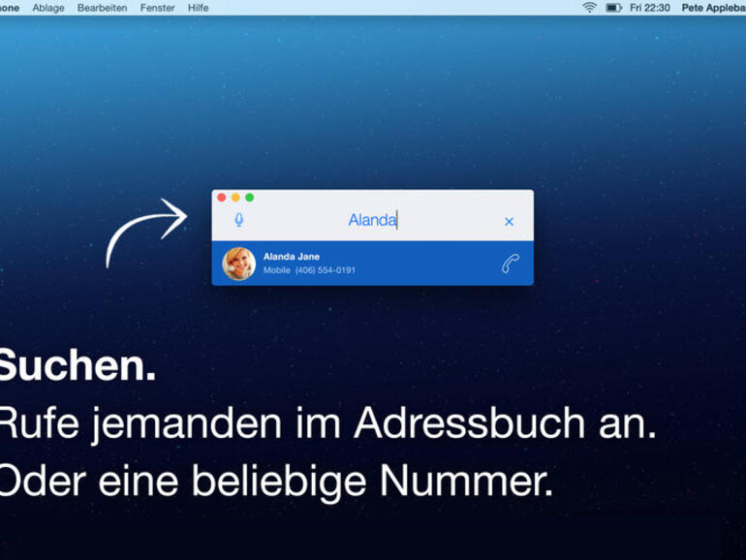Open the Bearbeiten menu
The image size is (746, 560).
(x=103, y=8)
